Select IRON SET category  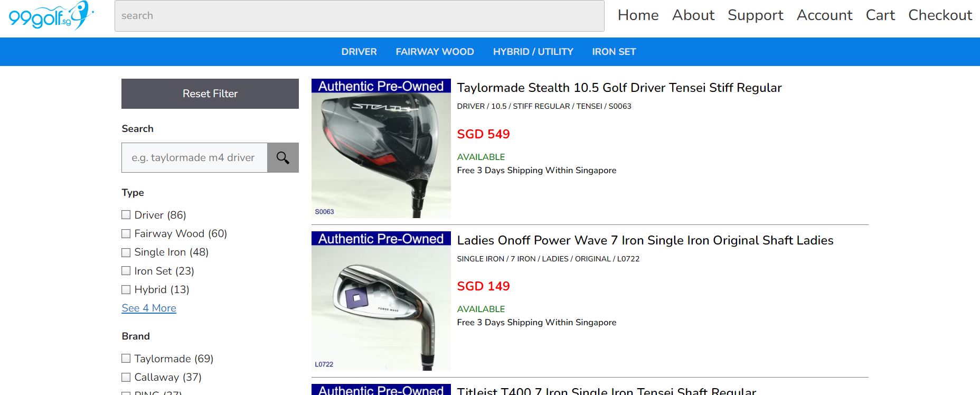point(614,52)
